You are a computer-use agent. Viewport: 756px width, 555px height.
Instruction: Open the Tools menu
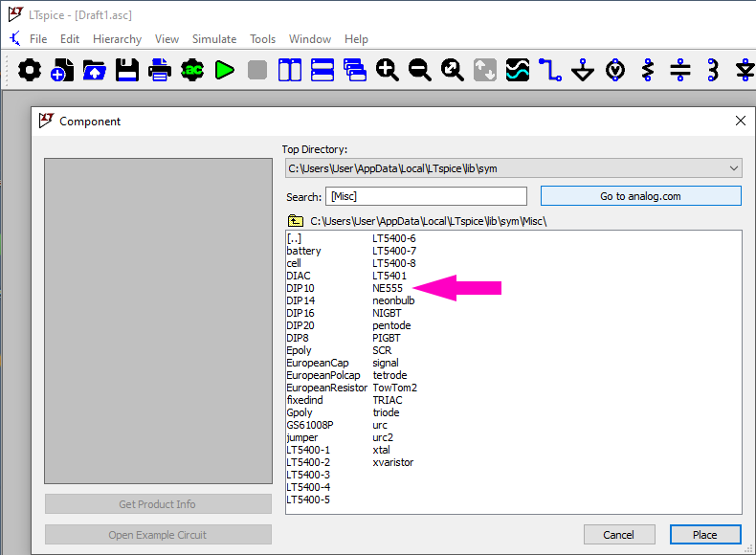click(262, 39)
